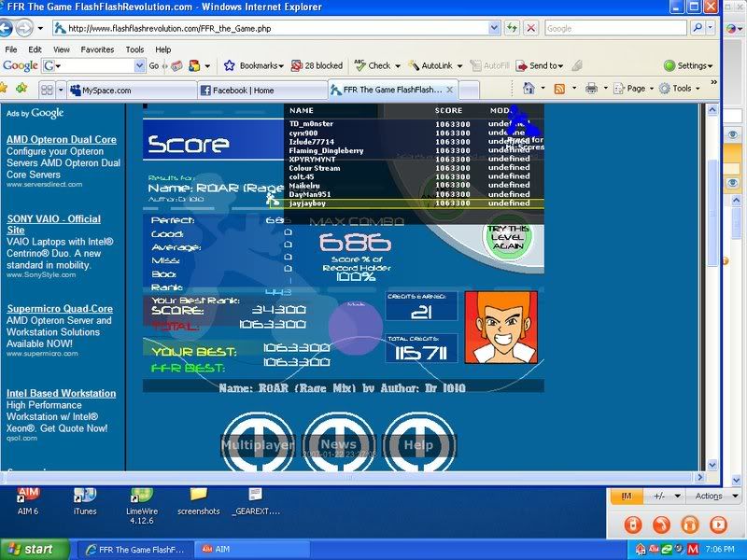Click the 28 blocked popup blocker
The height and width of the screenshot is (560, 747).
[x=317, y=65]
